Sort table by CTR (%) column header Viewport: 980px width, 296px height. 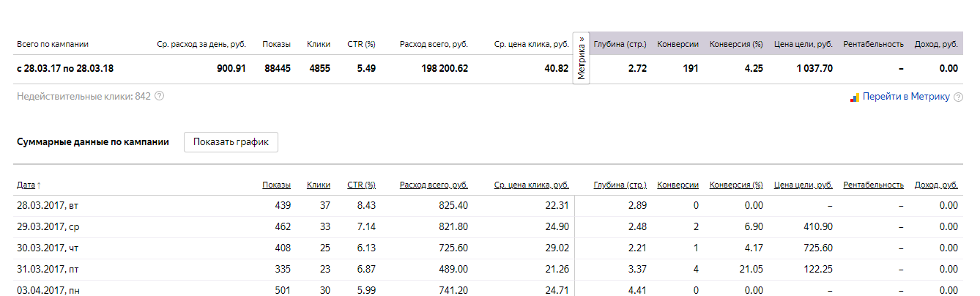(361, 185)
